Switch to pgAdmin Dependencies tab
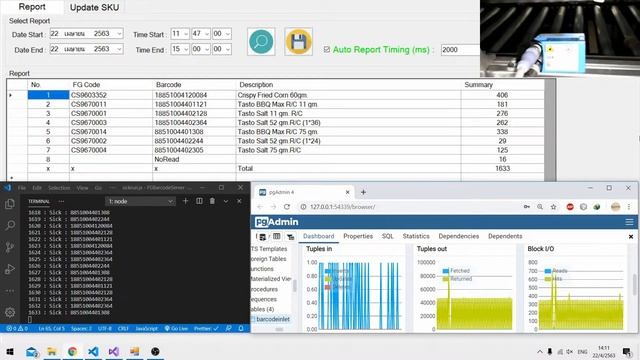The width and height of the screenshot is (640, 360). coord(458,236)
